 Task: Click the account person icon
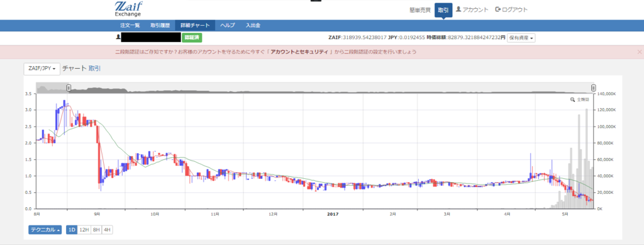[458, 9]
